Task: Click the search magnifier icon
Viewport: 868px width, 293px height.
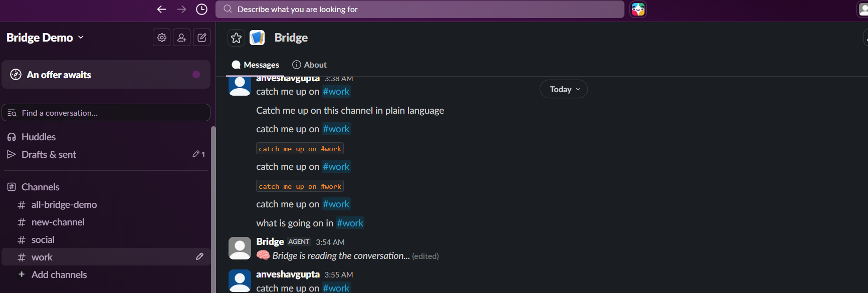Action: click(x=228, y=9)
